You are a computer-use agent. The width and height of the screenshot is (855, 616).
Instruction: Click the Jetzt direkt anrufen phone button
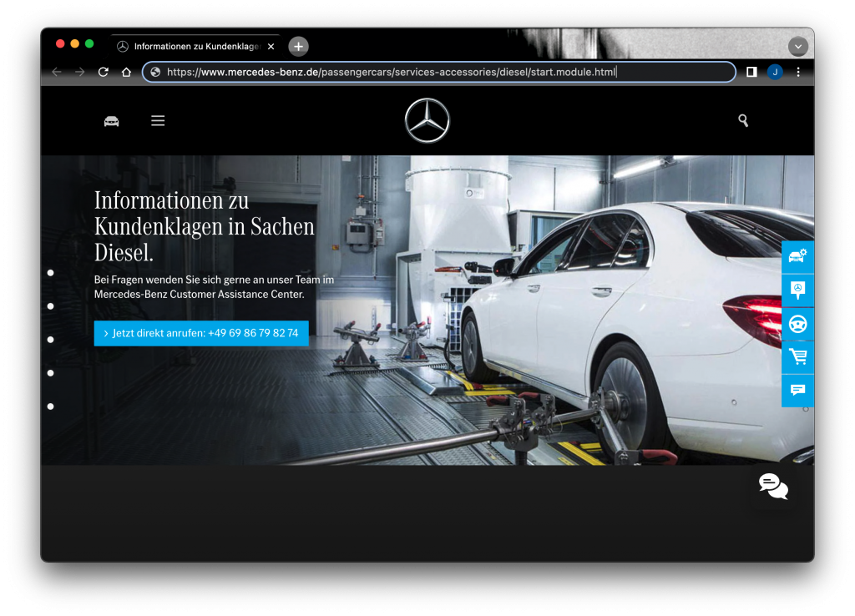pos(200,333)
